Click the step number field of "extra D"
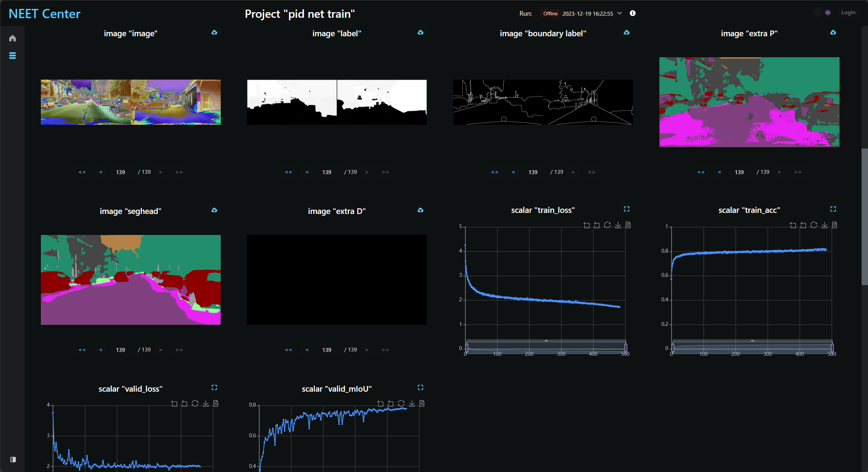The width and height of the screenshot is (868, 472). [327, 350]
